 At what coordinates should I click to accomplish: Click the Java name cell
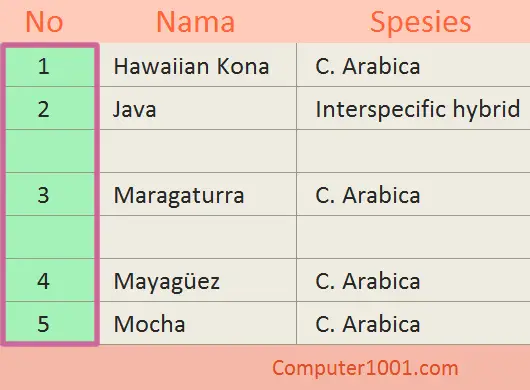[198, 108]
